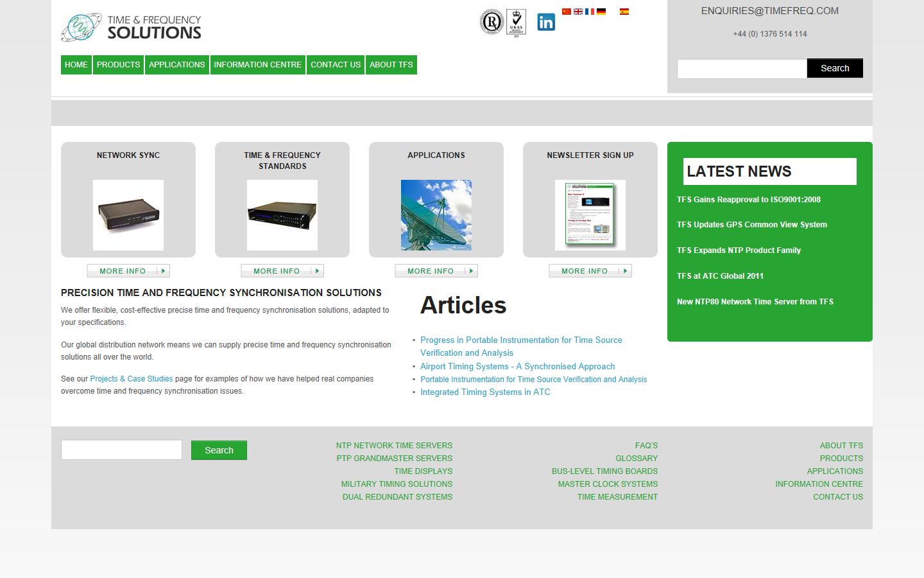This screenshot has width=924, height=578.
Task: Select the HOME menu item
Action: tap(76, 64)
